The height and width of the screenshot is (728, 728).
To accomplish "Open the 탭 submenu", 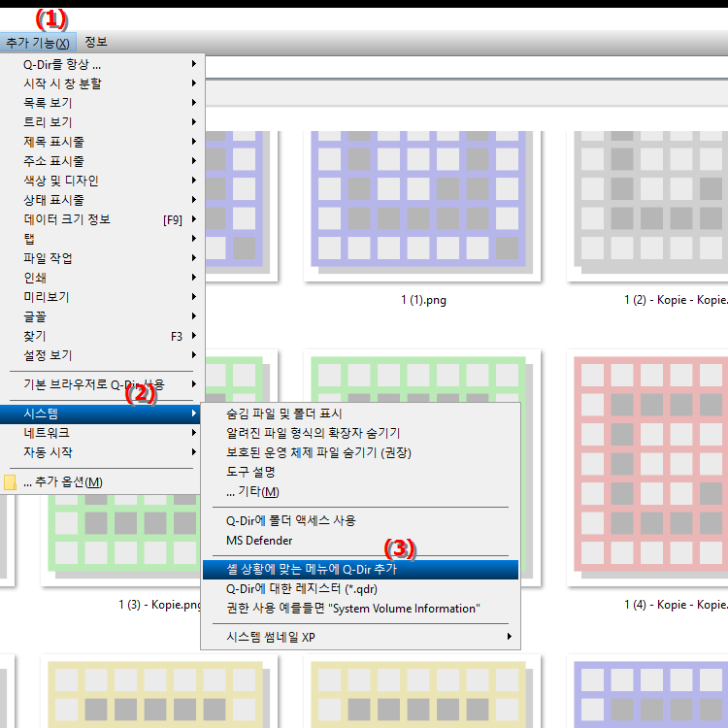I will 102,239.
